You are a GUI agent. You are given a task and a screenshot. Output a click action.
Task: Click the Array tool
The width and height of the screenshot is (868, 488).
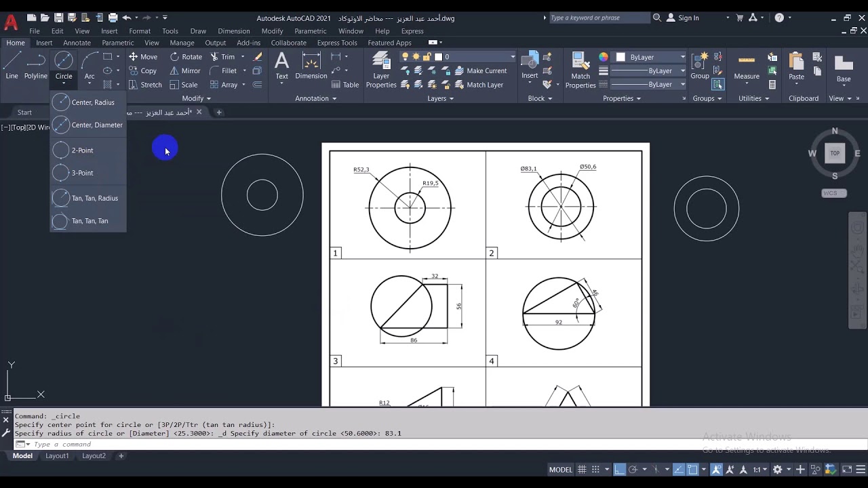click(x=224, y=85)
